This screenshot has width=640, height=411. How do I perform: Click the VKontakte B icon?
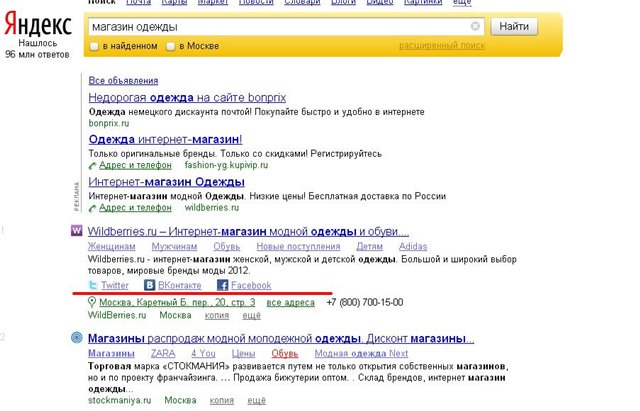[150, 285]
